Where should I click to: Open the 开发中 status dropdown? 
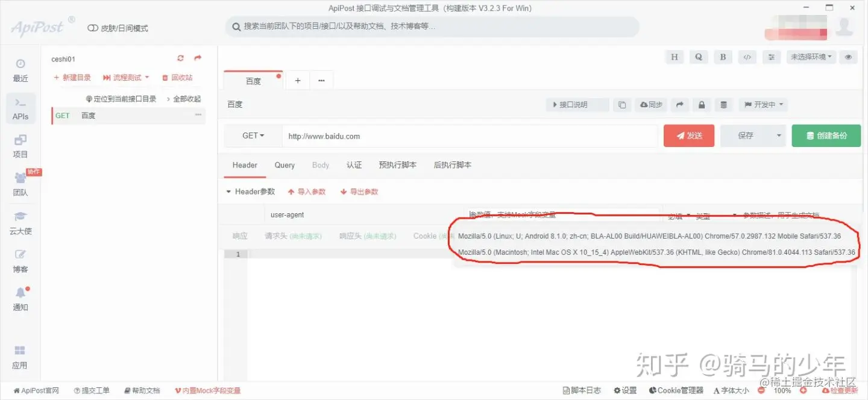pos(764,105)
